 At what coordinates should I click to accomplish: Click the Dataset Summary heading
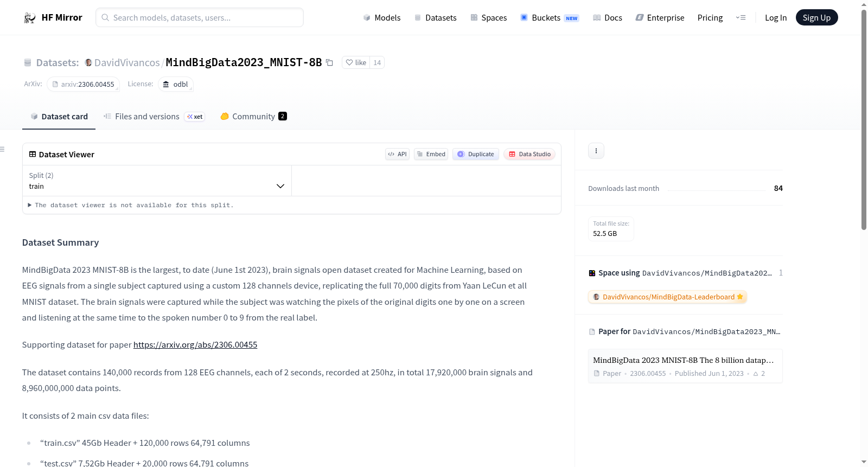click(x=60, y=242)
